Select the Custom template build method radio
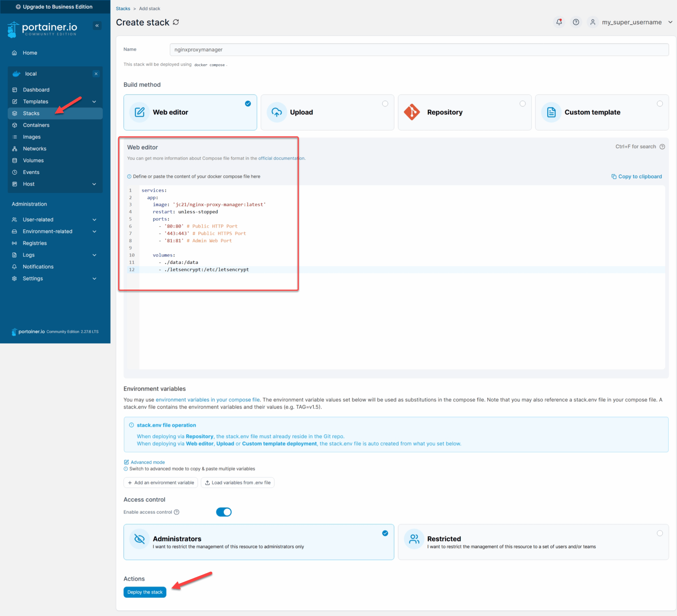 pos(660,103)
